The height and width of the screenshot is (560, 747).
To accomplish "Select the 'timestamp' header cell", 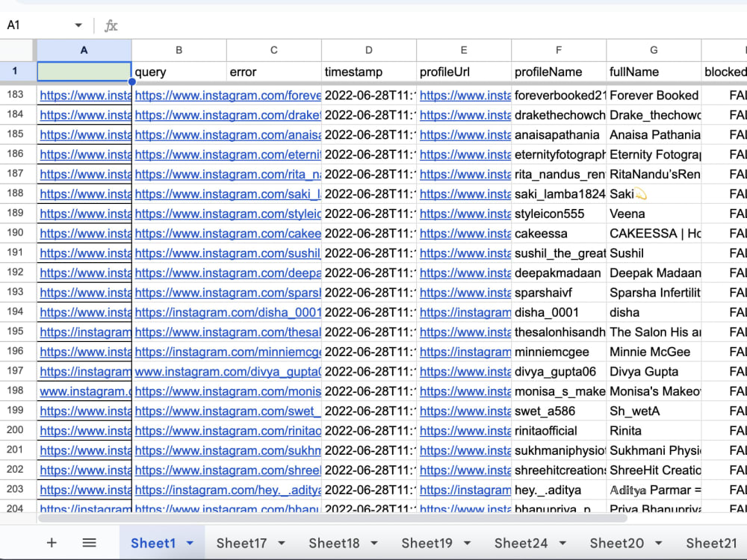I will click(x=369, y=72).
